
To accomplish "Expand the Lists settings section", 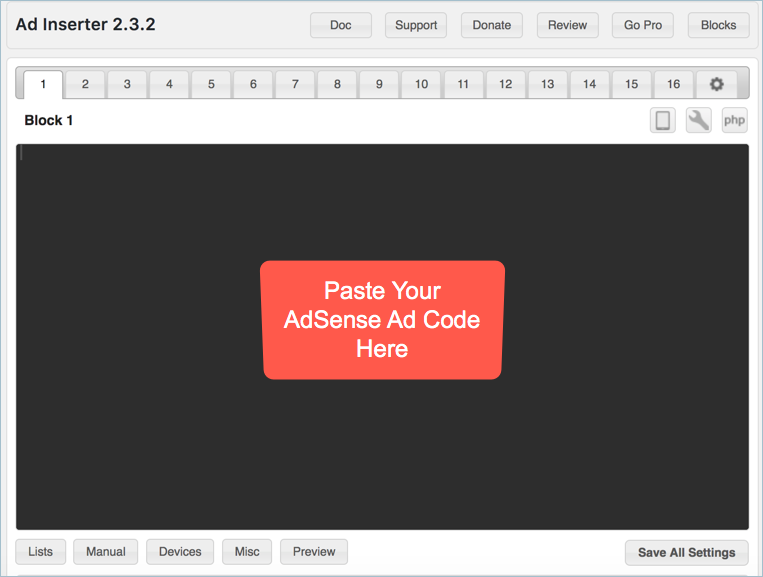I will coord(41,552).
